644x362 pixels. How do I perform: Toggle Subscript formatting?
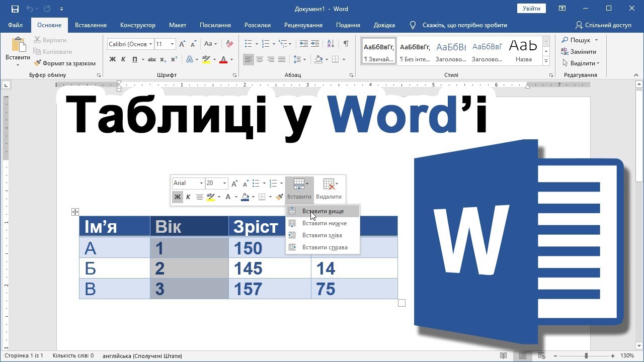tap(163, 59)
